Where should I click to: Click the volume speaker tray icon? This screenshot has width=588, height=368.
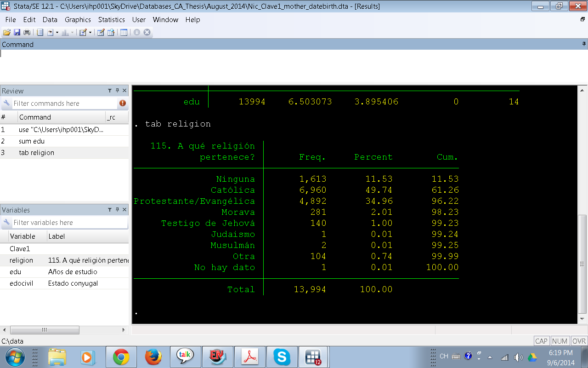[519, 357]
